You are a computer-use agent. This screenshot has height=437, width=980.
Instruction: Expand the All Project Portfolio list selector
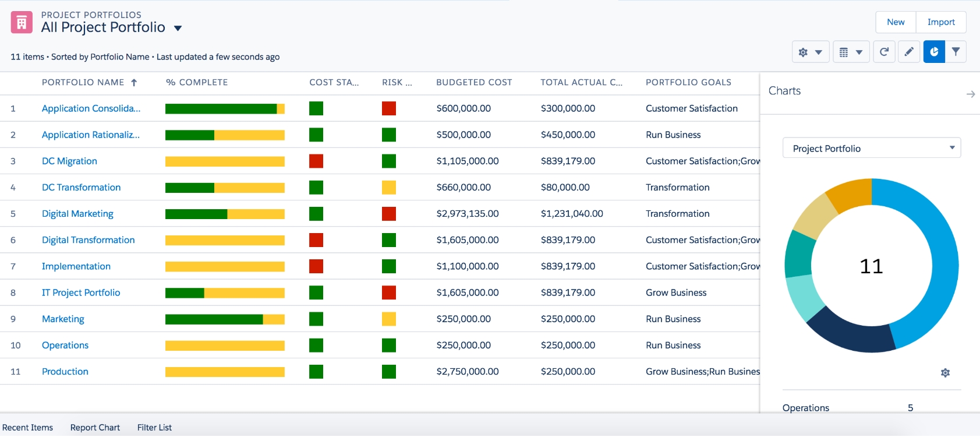point(178,28)
